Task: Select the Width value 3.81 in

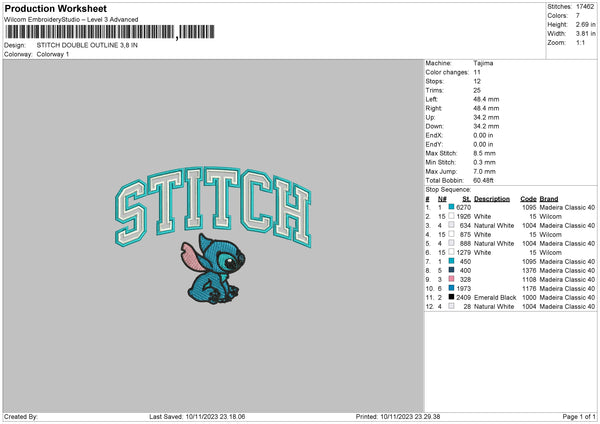Action: pyautogui.click(x=586, y=34)
